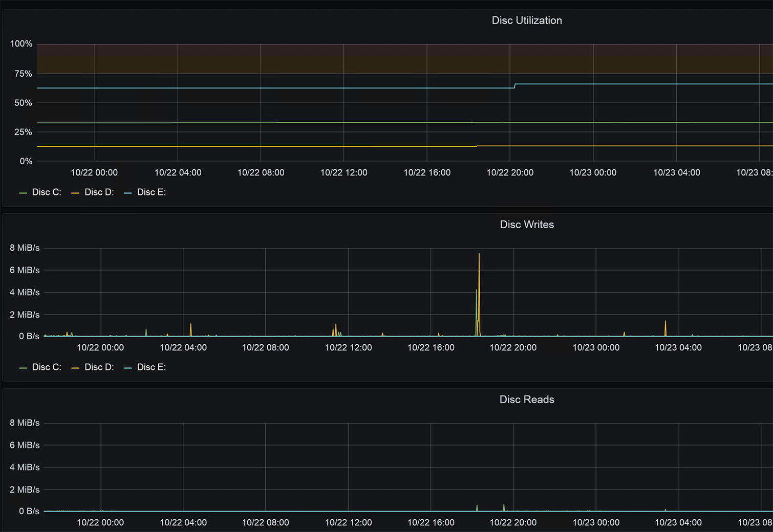This screenshot has width=773, height=532.
Task: Open the Disc Utilization panel title menu
Action: 527,20
